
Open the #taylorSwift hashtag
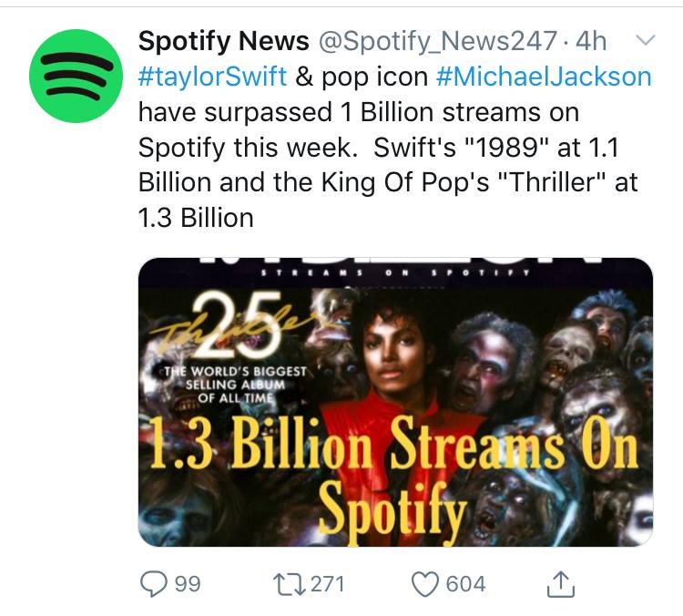[x=212, y=77]
